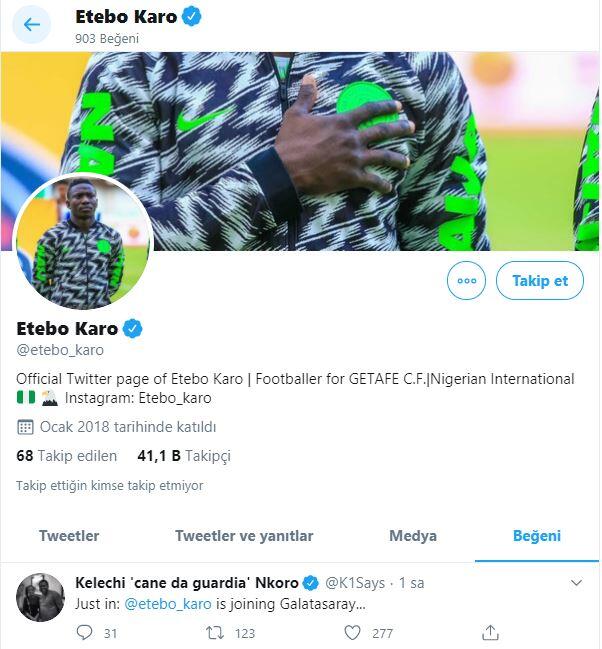Open the Tweetler ve yanıtlar tab
This screenshot has height=649, width=602.
244,536
